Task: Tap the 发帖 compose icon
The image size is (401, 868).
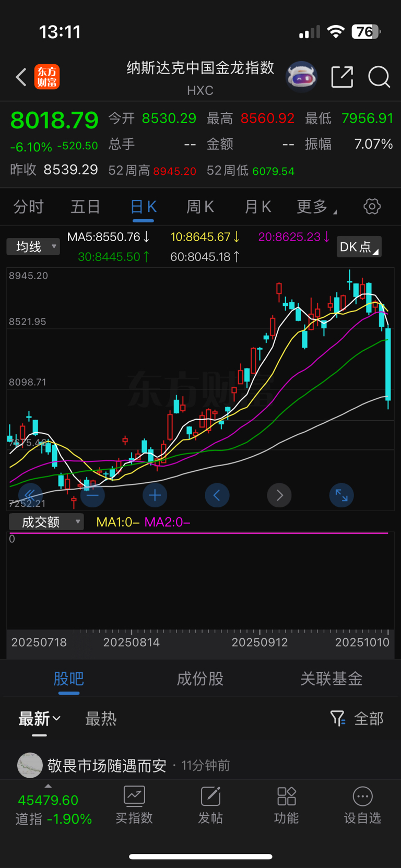Action: (210, 796)
